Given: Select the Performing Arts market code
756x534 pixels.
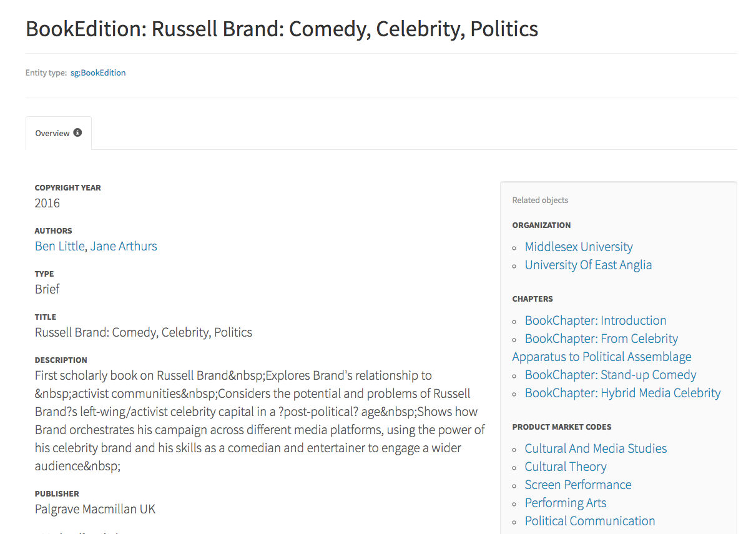Looking at the screenshot, I should point(566,503).
